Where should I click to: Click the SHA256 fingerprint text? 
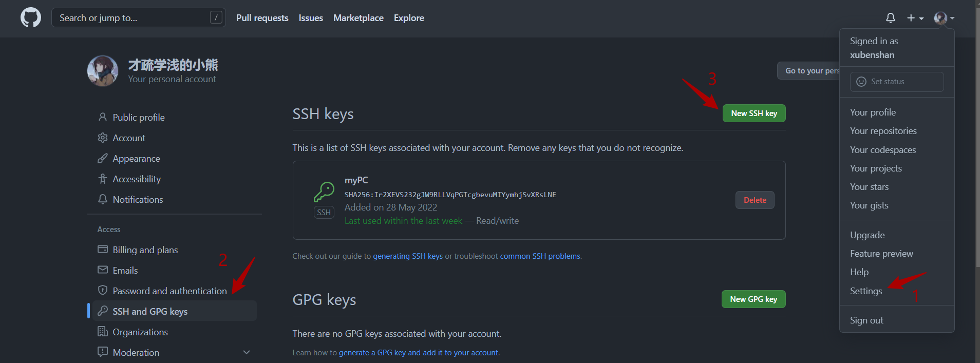(450, 195)
